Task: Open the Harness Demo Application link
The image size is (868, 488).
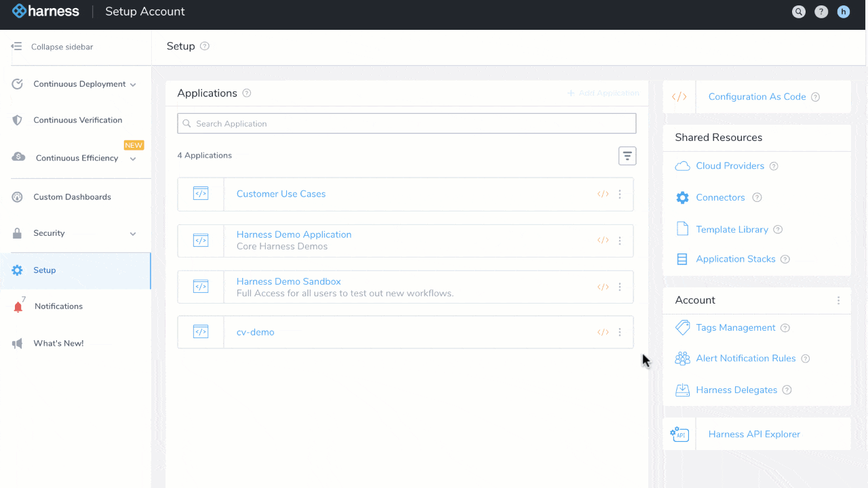Action: click(x=294, y=235)
